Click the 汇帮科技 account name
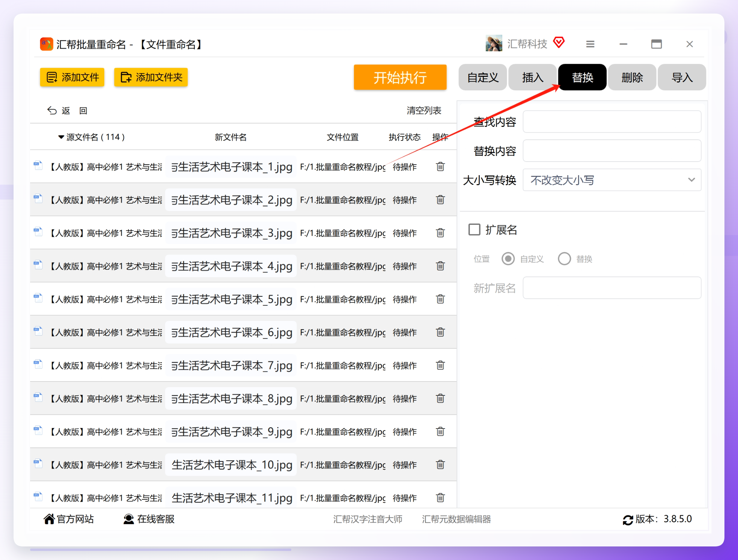The height and width of the screenshot is (560, 738). [527, 44]
